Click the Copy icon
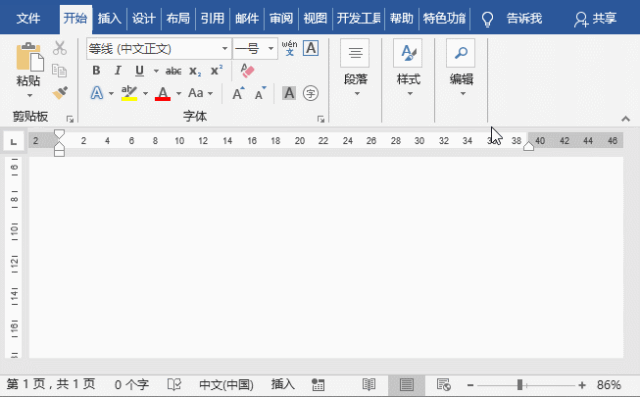This screenshot has height=397, width=640. click(x=60, y=71)
